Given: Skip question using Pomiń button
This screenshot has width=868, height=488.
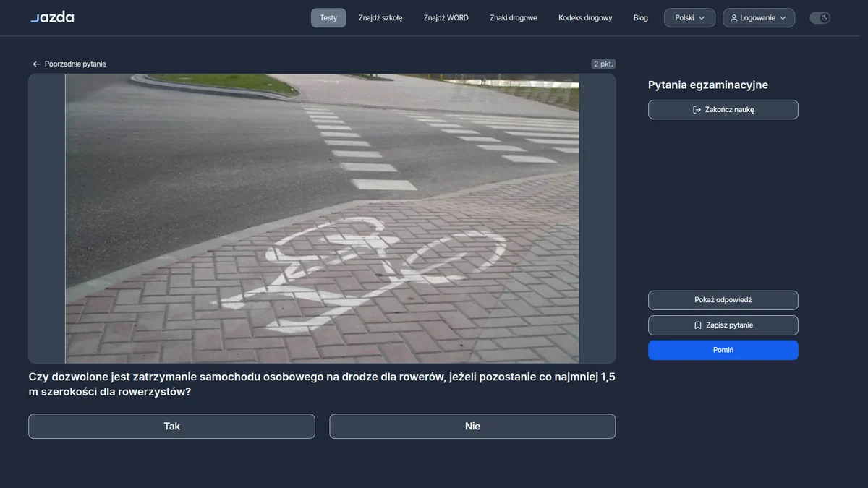Looking at the screenshot, I should tap(723, 350).
